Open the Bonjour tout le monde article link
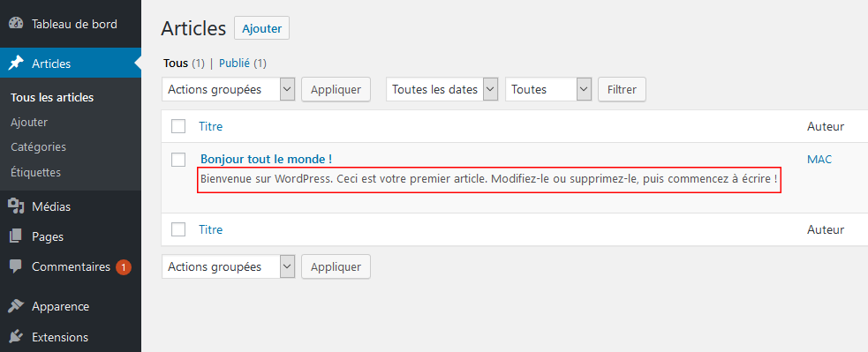The width and height of the screenshot is (868, 352). coord(267,159)
